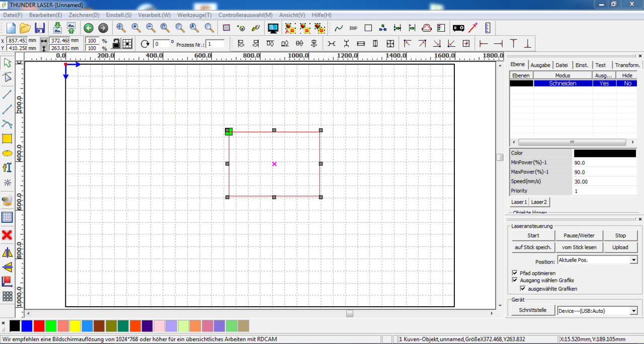Click the green Undo arrow icon
644x344 pixels.
tap(89, 28)
